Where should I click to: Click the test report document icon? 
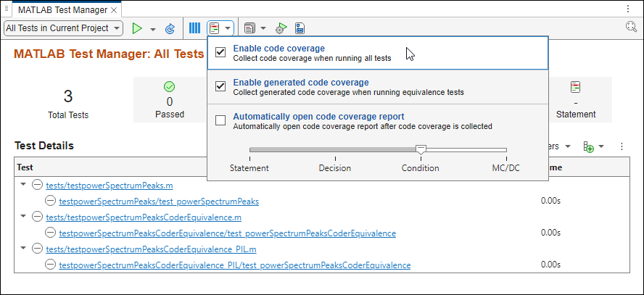[249, 28]
